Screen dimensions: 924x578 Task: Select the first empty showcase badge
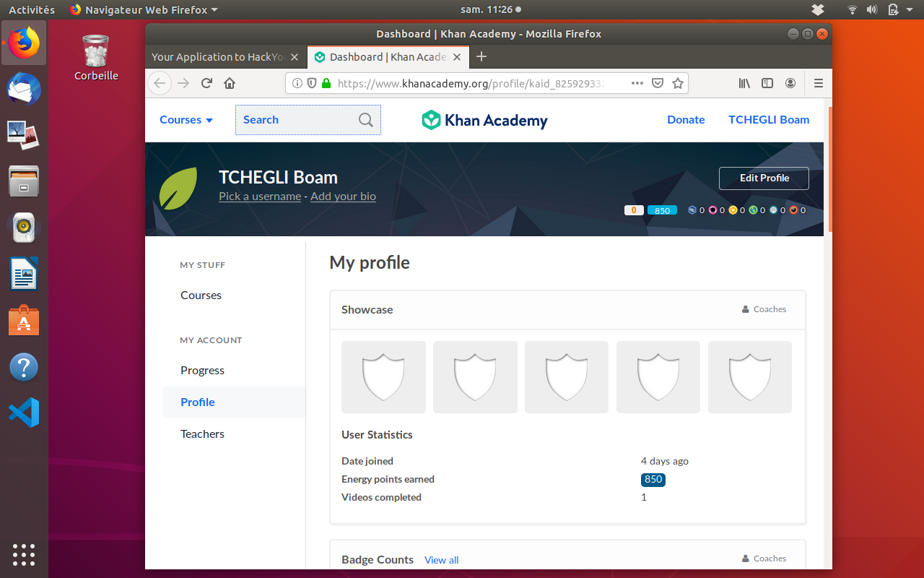coord(383,377)
